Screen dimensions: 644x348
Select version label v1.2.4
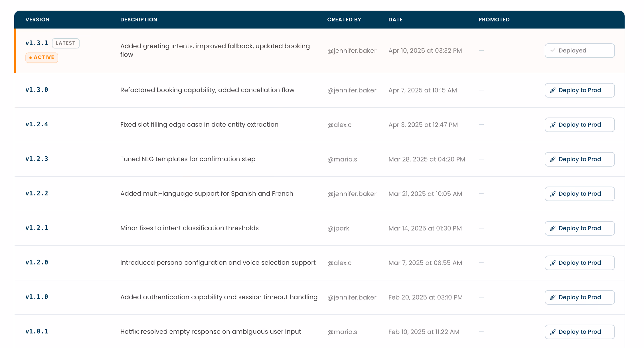click(x=37, y=124)
